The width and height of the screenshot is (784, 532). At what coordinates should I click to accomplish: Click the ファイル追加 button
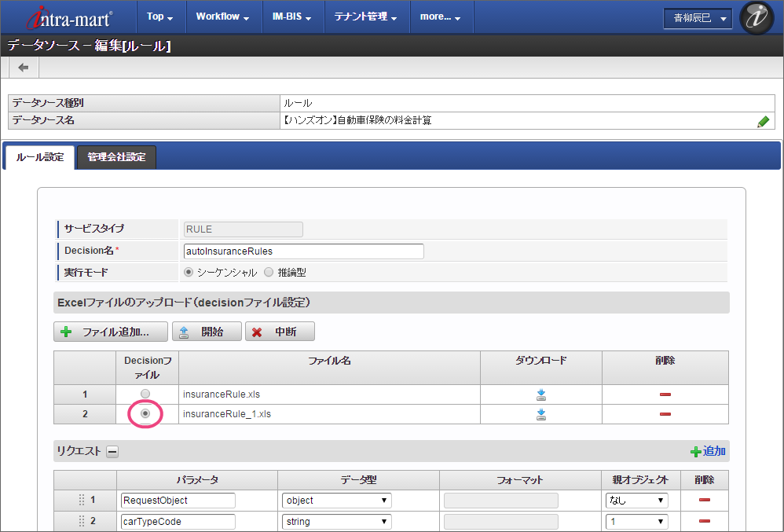(x=111, y=332)
